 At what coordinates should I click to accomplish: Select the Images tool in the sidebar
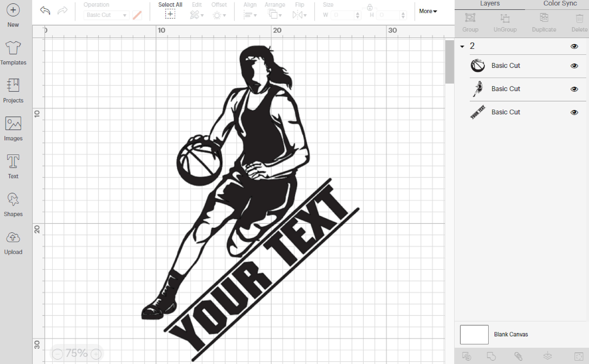(13, 128)
